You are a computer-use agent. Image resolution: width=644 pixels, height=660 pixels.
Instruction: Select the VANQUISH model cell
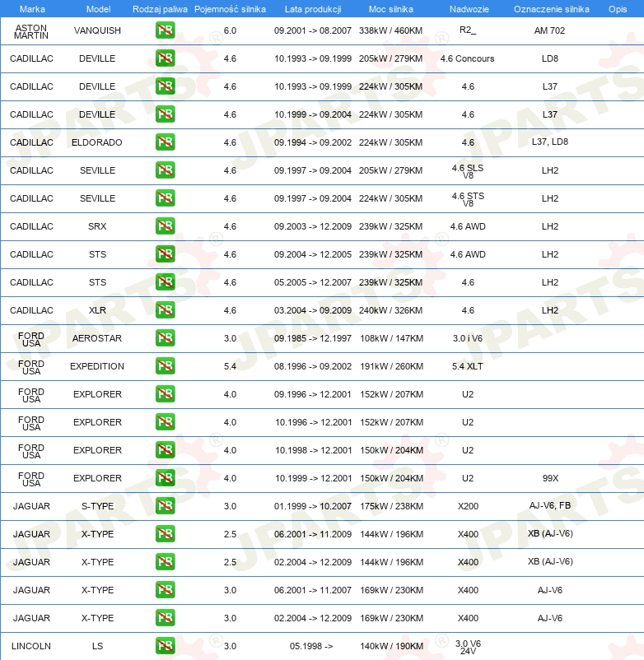97,30
